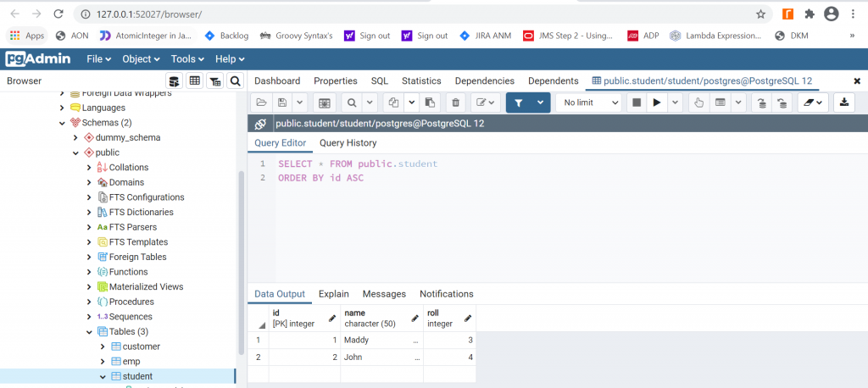Open the filter options dropdown arrow

pos(540,103)
